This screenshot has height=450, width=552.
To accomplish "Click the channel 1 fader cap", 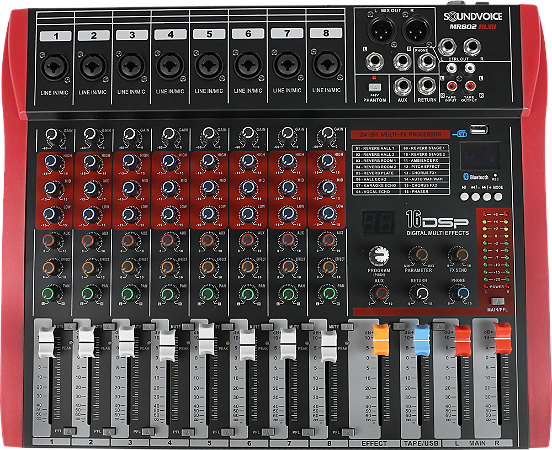I will pos(46,342).
